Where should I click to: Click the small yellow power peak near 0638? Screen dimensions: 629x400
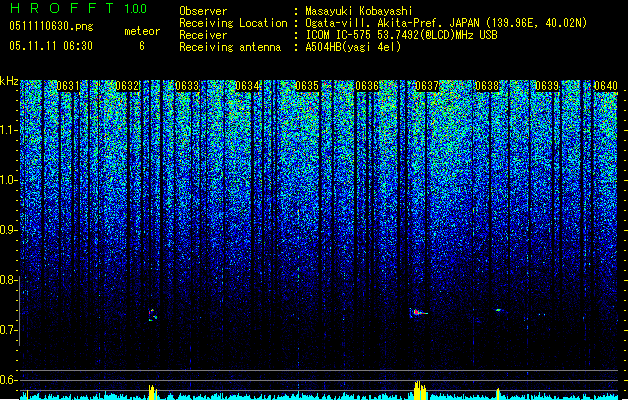click(x=498, y=393)
